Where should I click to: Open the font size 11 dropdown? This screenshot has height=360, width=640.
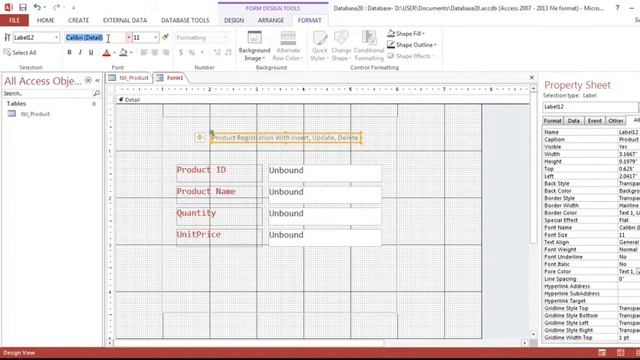[156, 38]
